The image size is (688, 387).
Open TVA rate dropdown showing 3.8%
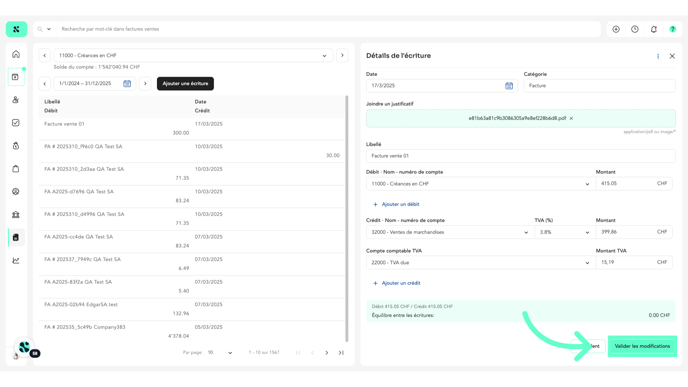(565, 232)
